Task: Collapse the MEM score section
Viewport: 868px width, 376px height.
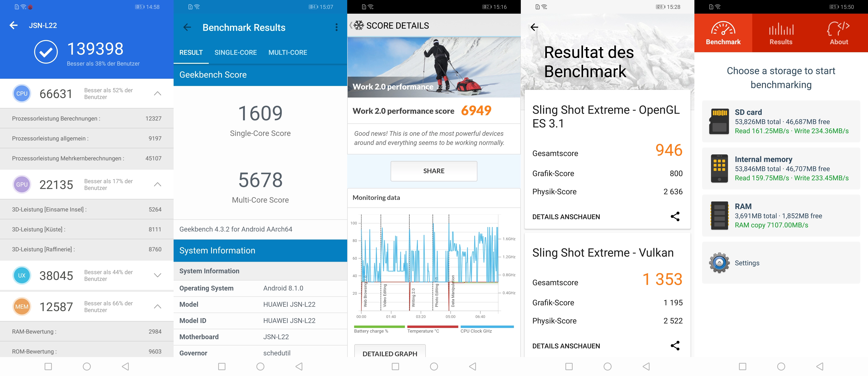Action: click(157, 307)
